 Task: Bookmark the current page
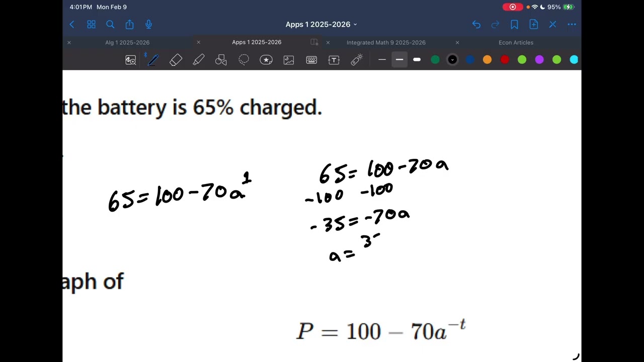coord(514,24)
